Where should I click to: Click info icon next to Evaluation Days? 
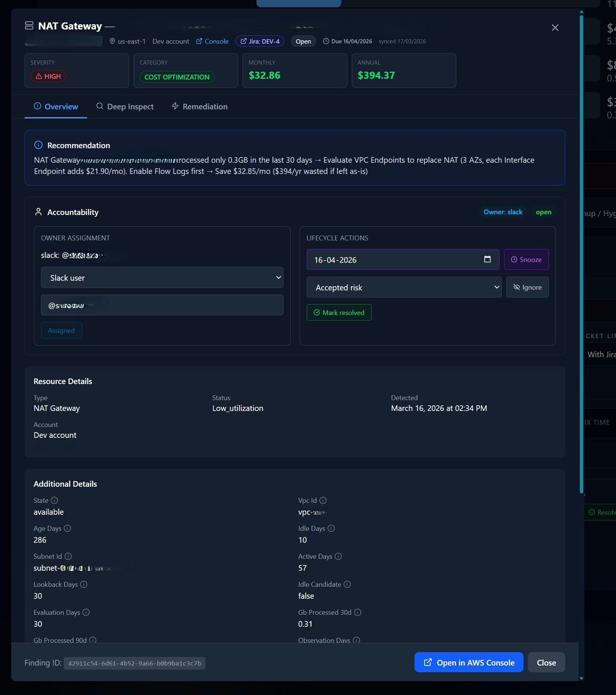tap(86, 613)
